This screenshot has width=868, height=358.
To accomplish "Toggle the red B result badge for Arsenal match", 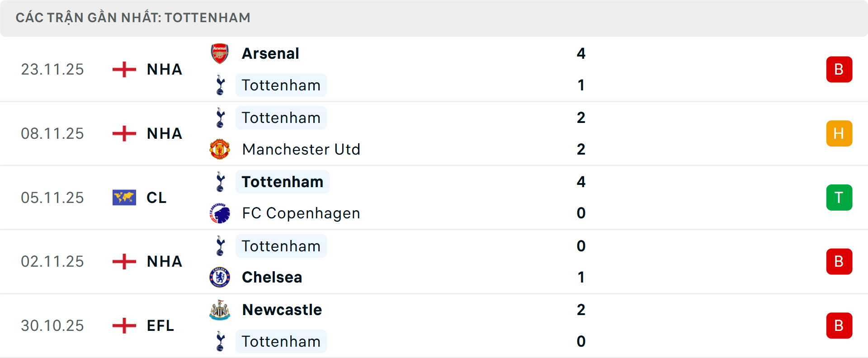I will [839, 69].
